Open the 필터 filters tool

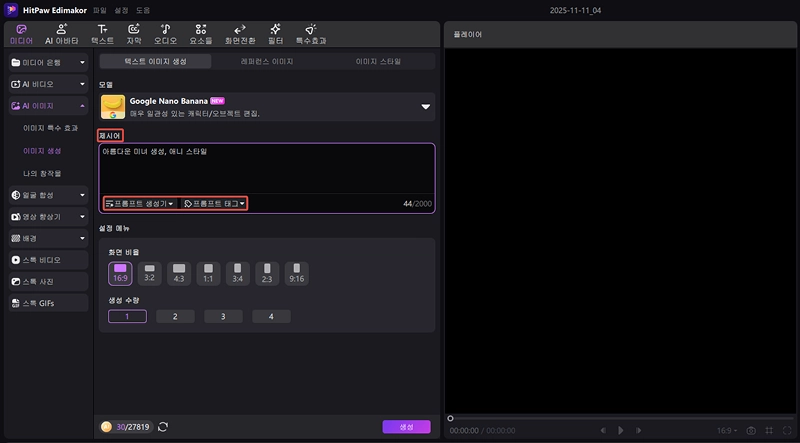[276, 34]
